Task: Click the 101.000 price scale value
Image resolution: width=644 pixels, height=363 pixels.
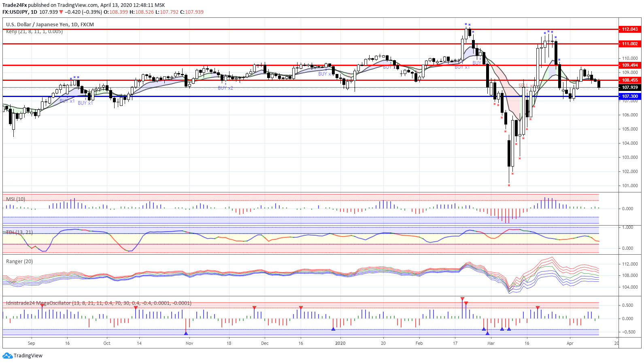Action: click(630, 186)
